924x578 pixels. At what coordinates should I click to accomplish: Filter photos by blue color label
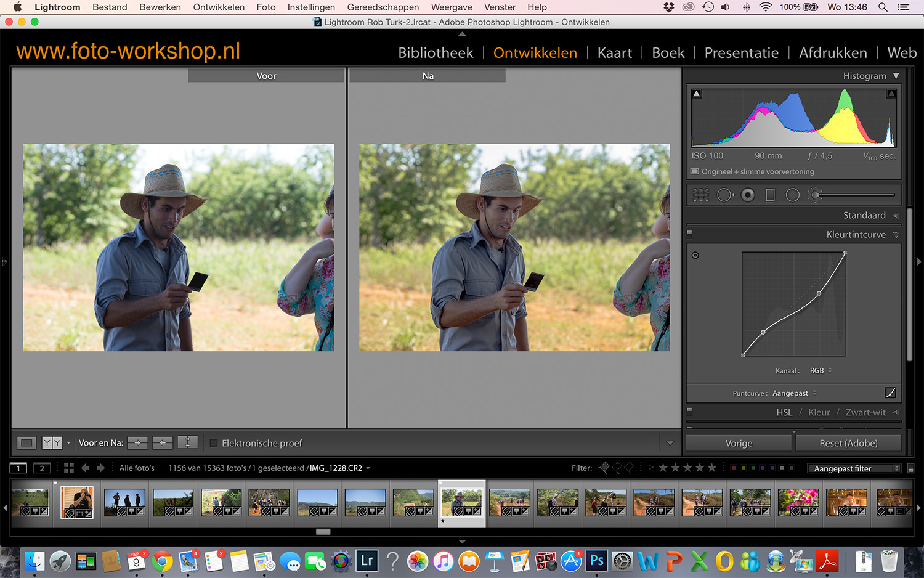763,468
